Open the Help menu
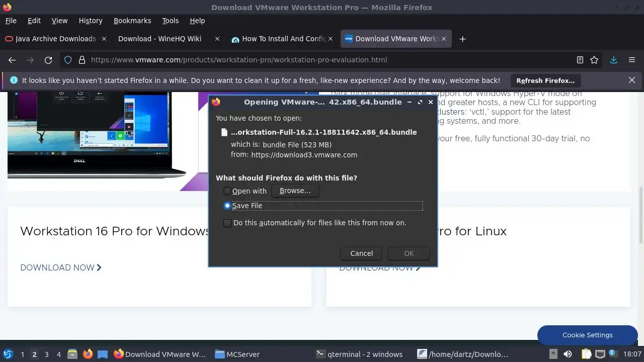Image resolution: width=644 pixels, height=362 pixels. (197, 21)
